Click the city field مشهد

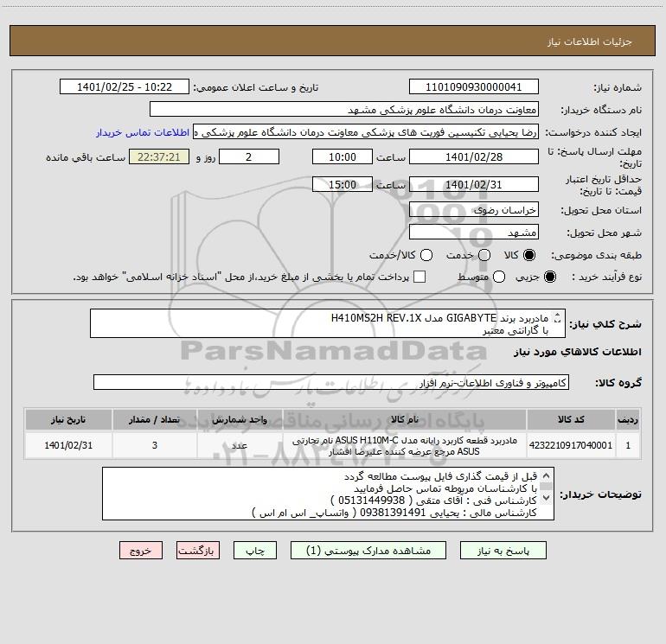(474, 232)
